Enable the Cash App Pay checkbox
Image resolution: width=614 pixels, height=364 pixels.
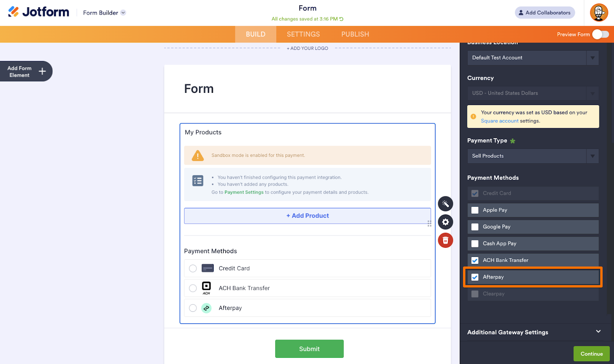pyautogui.click(x=475, y=244)
